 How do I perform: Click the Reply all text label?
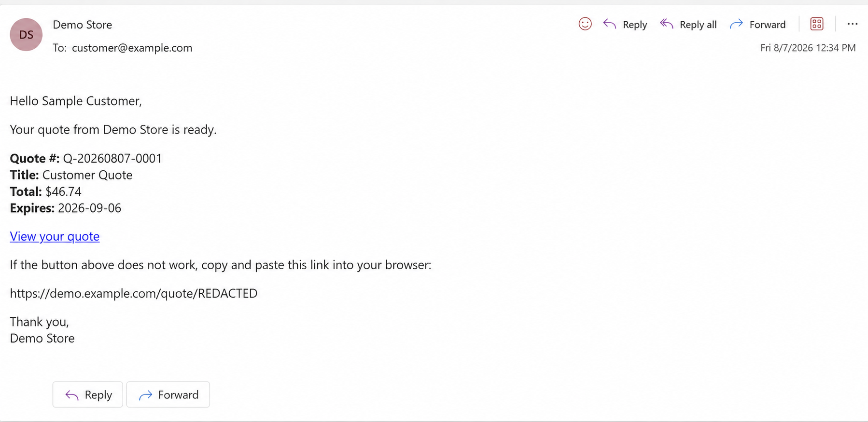click(698, 25)
